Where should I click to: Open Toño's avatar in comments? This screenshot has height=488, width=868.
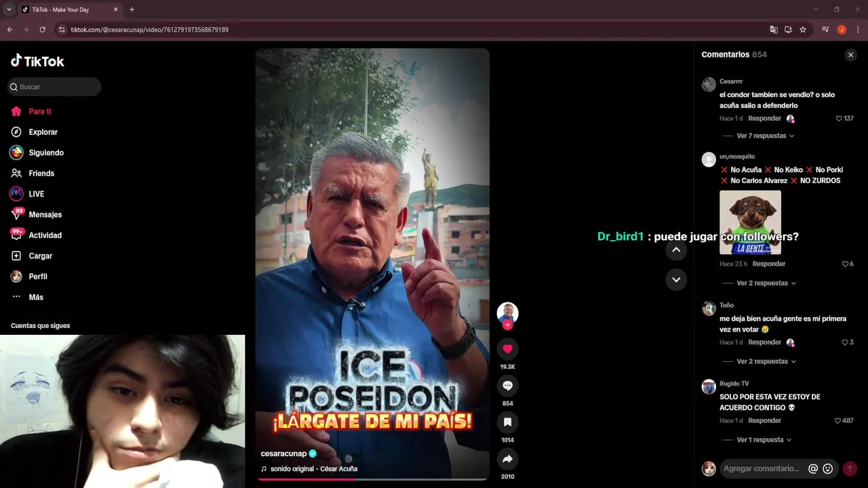pos(709,308)
